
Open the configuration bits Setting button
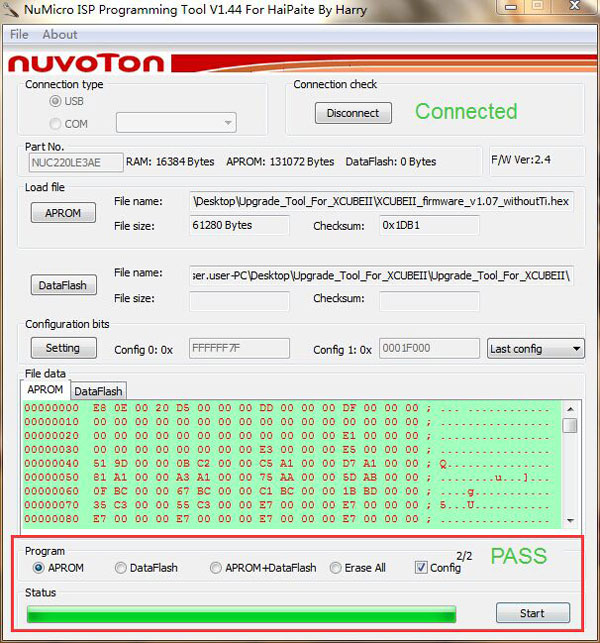coord(64,348)
